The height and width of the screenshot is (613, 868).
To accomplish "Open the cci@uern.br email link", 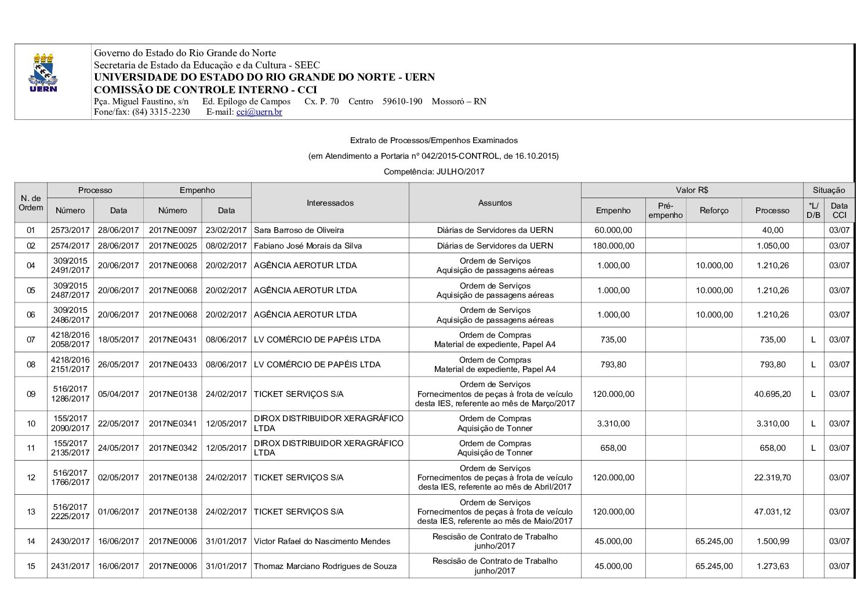I will tap(259, 112).
